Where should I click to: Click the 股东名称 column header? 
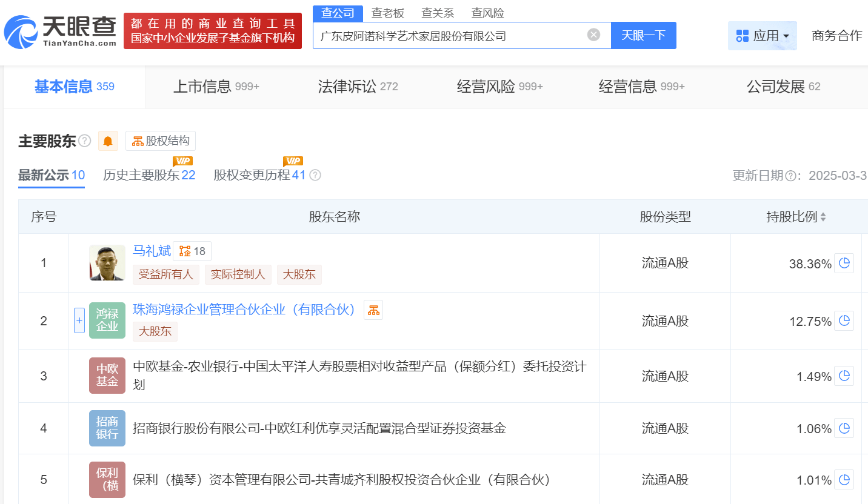click(x=335, y=217)
